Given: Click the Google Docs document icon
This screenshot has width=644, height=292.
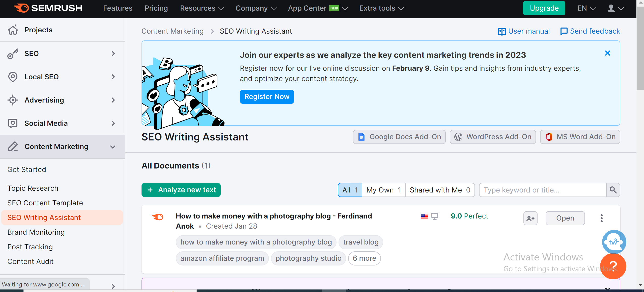Looking at the screenshot, I should pos(361,137).
